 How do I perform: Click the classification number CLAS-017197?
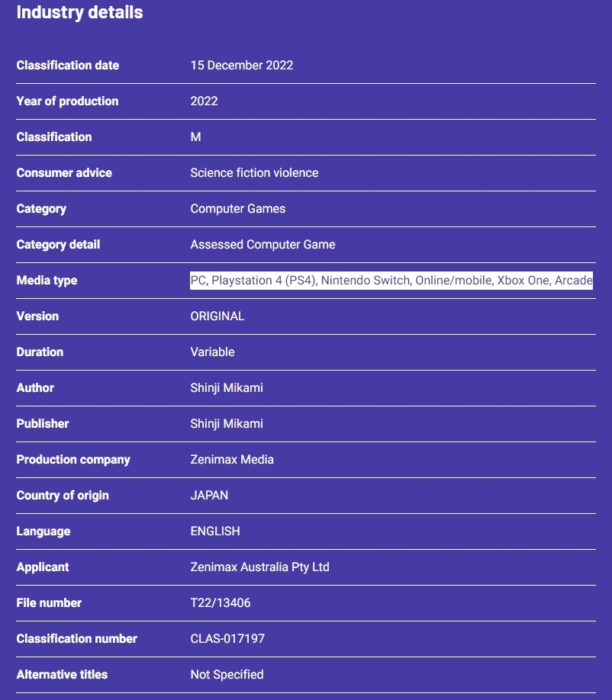coord(227,639)
